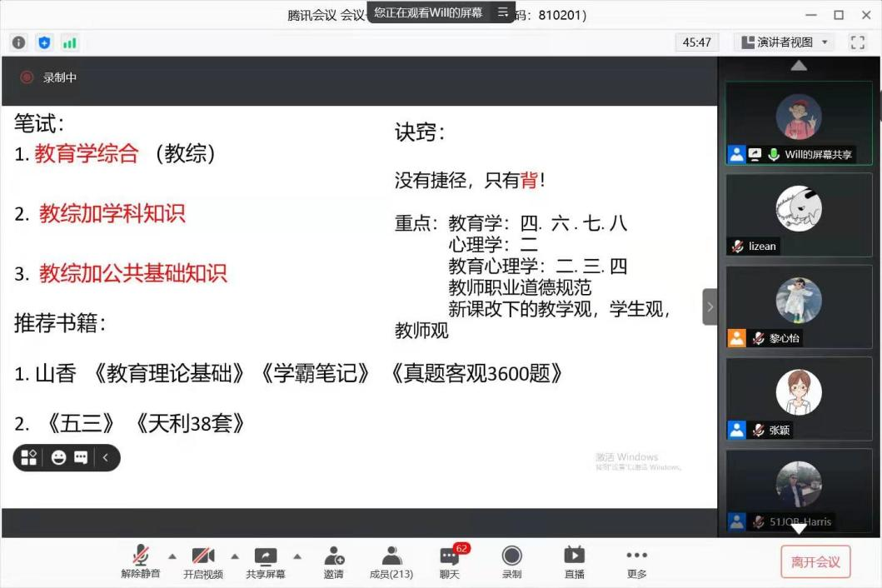Click the meeting info icon
Screen dimensions: 882x588
coord(19,42)
